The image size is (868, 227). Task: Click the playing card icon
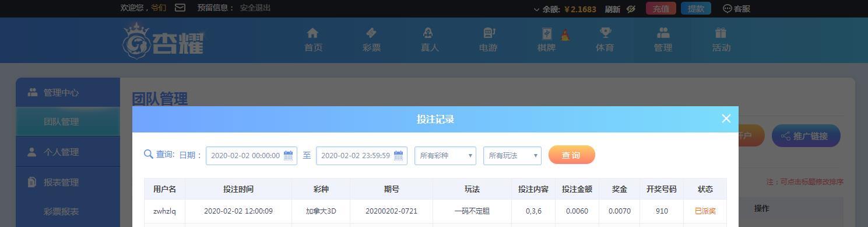pos(547,33)
